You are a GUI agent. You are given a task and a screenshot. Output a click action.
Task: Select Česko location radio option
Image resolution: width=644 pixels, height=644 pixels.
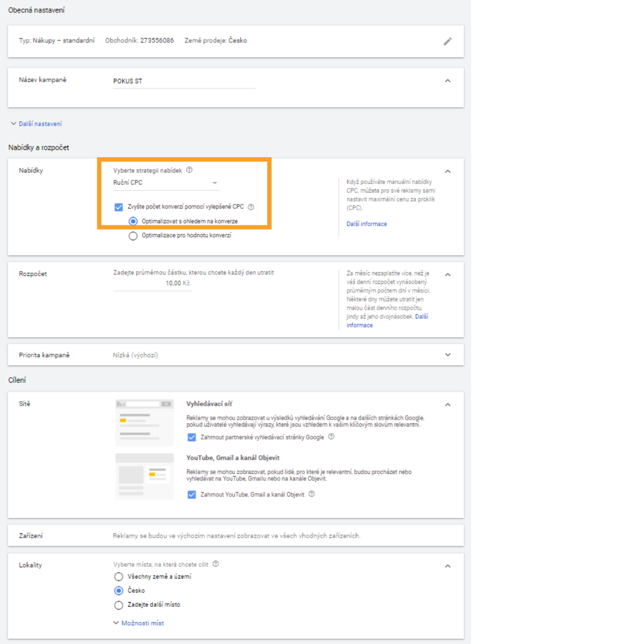(x=119, y=591)
